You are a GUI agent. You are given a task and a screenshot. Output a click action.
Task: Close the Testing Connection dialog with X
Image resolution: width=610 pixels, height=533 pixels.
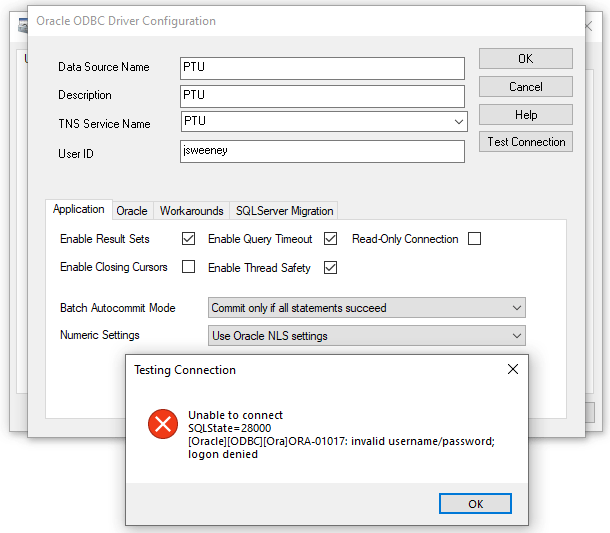(x=513, y=369)
